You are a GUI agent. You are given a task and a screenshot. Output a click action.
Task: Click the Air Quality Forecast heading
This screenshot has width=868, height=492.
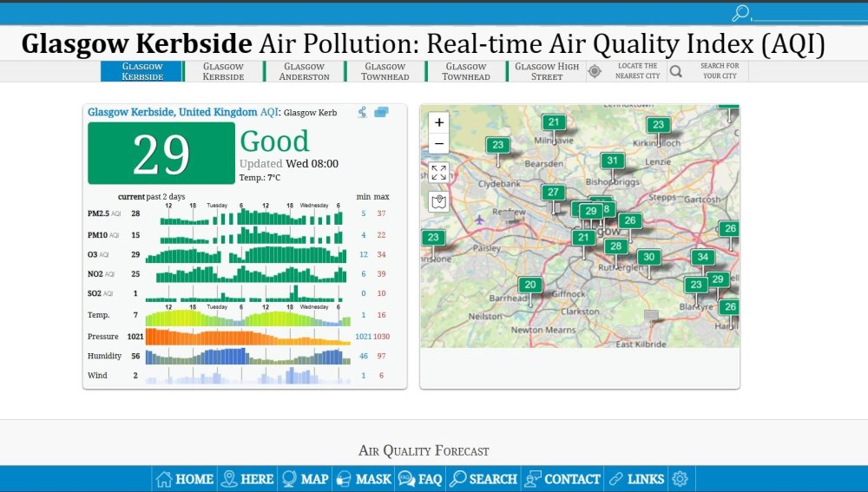(x=424, y=450)
